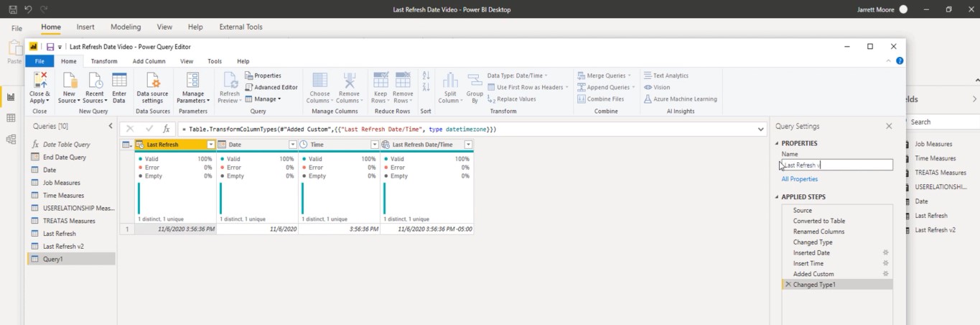Screen dimensions: 980x325
Task: Collapse the Queries pane
Action: click(x=111, y=126)
